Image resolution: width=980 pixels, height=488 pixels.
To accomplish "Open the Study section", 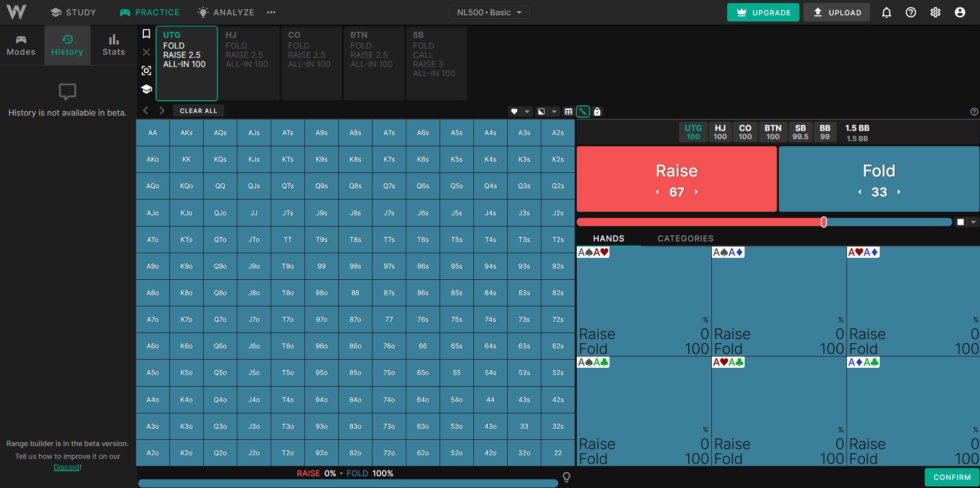I will point(74,12).
